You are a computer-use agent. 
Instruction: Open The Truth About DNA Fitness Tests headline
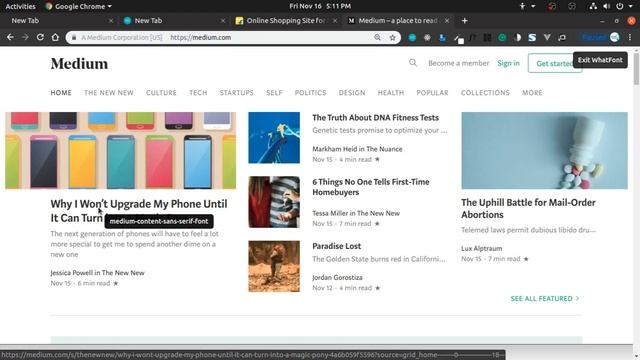[x=376, y=118]
